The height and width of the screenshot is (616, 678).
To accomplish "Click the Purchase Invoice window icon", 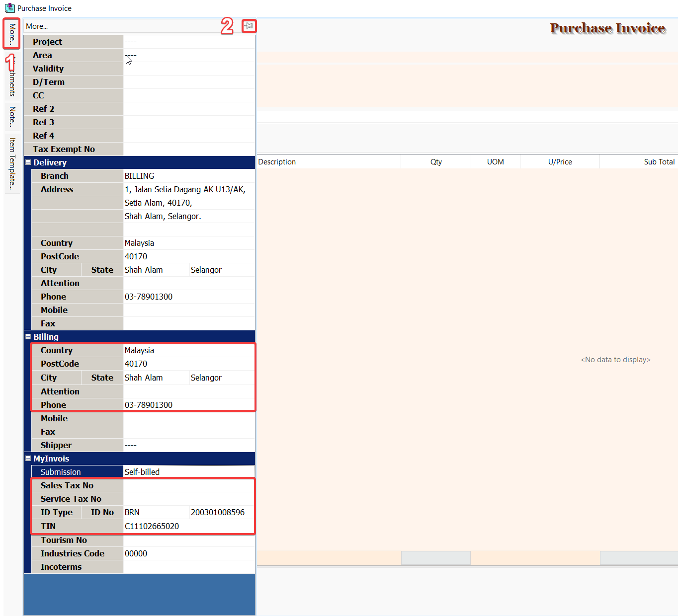I will tap(9, 8).
